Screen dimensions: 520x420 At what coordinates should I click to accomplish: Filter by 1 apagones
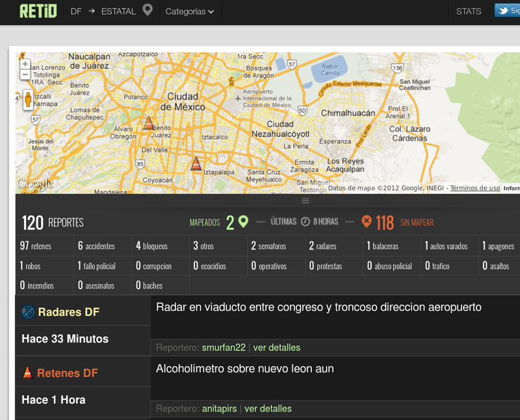pos(499,246)
